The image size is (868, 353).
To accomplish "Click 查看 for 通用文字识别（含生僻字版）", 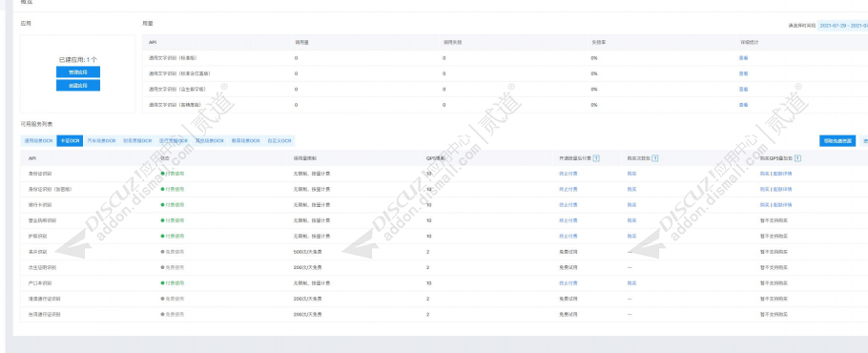I will (x=743, y=89).
